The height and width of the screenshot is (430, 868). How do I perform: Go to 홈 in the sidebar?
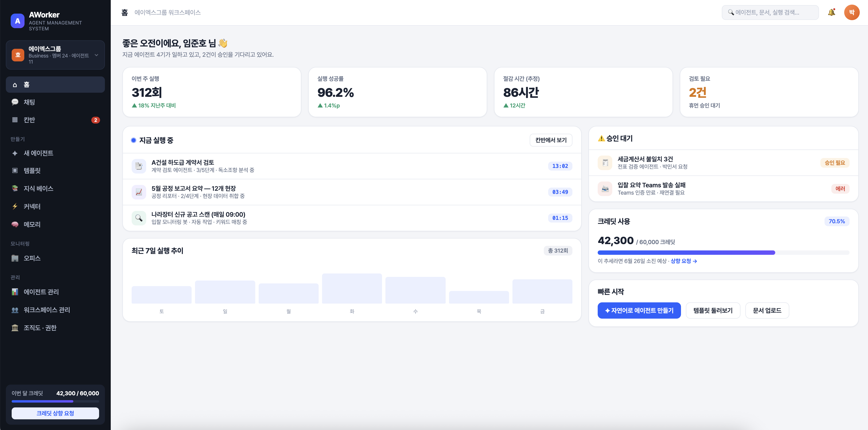pos(55,84)
